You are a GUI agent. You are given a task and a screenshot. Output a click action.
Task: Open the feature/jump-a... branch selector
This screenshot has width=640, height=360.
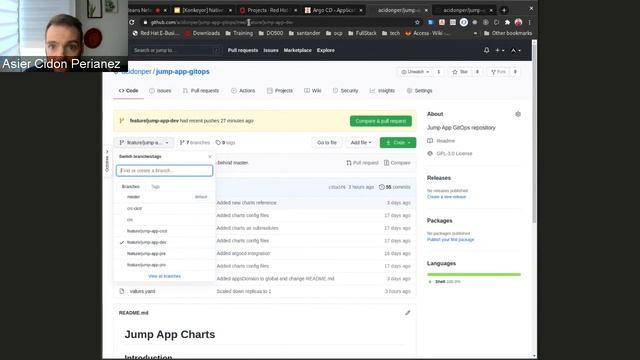click(x=143, y=142)
